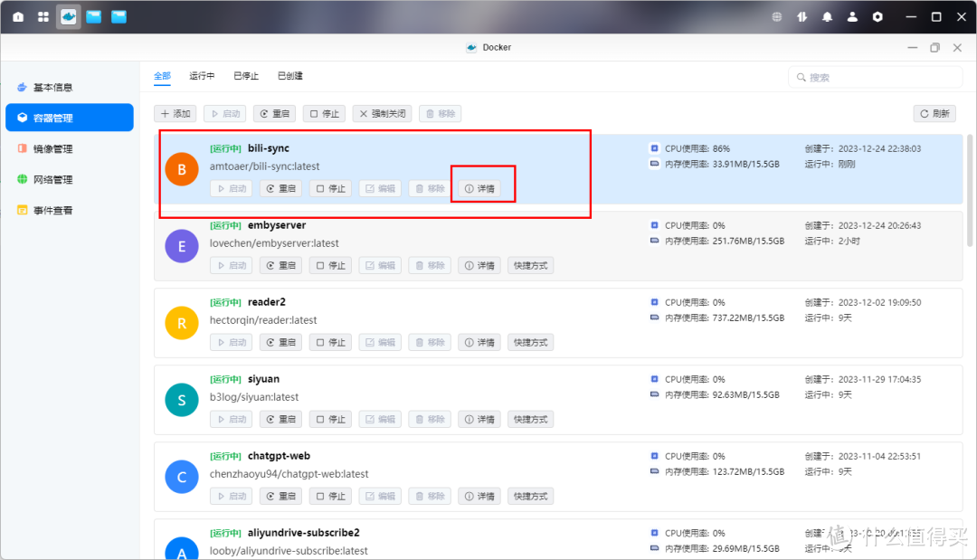Select the bili-sync container name

click(x=269, y=148)
